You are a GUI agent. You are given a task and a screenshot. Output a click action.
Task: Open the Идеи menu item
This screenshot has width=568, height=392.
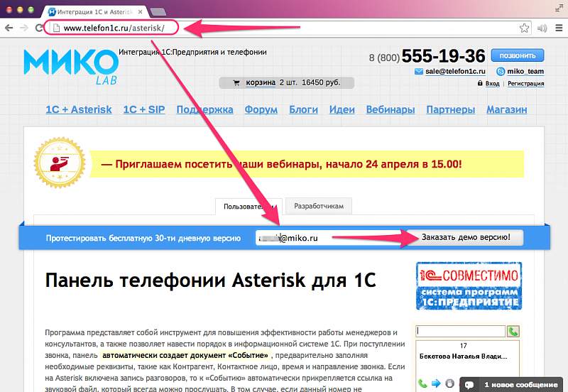click(342, 109)
